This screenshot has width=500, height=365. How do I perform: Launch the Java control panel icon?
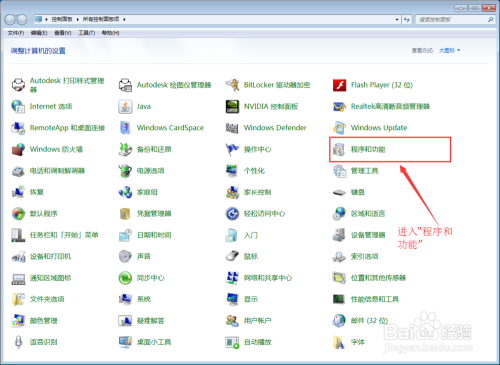coord(125,106)
